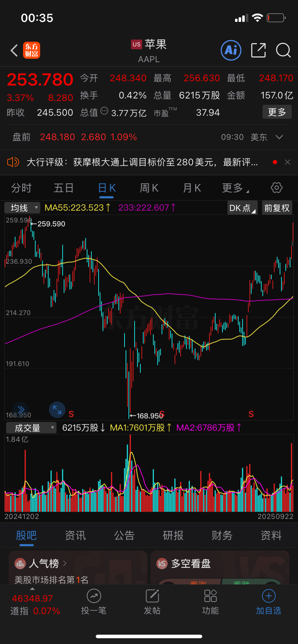The width and height of the screenshot is (298, 644).
Task: Open the 更多 chart period dropdown
Action: pyautogui.click(x=235, y=188)
